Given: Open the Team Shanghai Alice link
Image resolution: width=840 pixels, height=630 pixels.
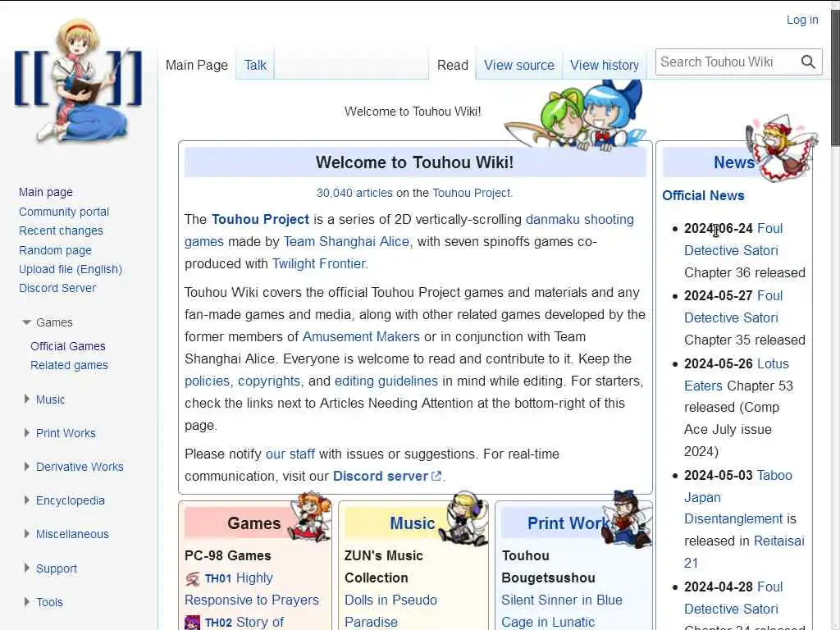Looking at the screenshot, I should coord(346,242).
